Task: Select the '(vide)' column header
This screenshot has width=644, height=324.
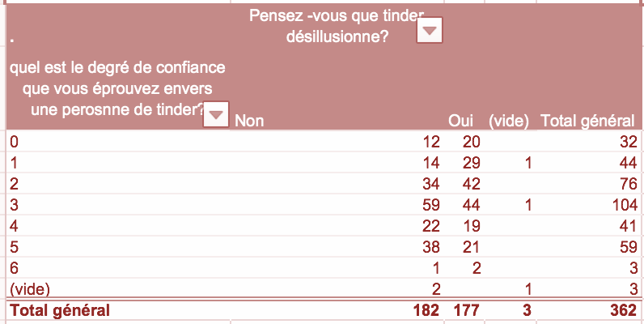Action: click(x=508, y=121)
